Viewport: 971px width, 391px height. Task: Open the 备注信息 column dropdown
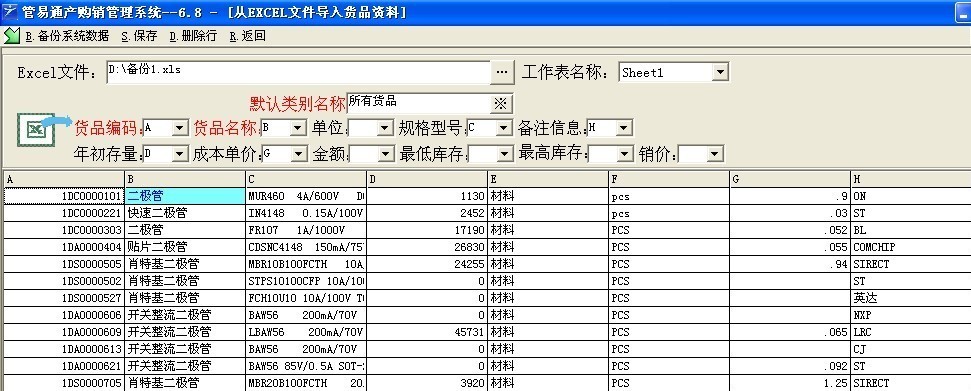coord(624,128)
